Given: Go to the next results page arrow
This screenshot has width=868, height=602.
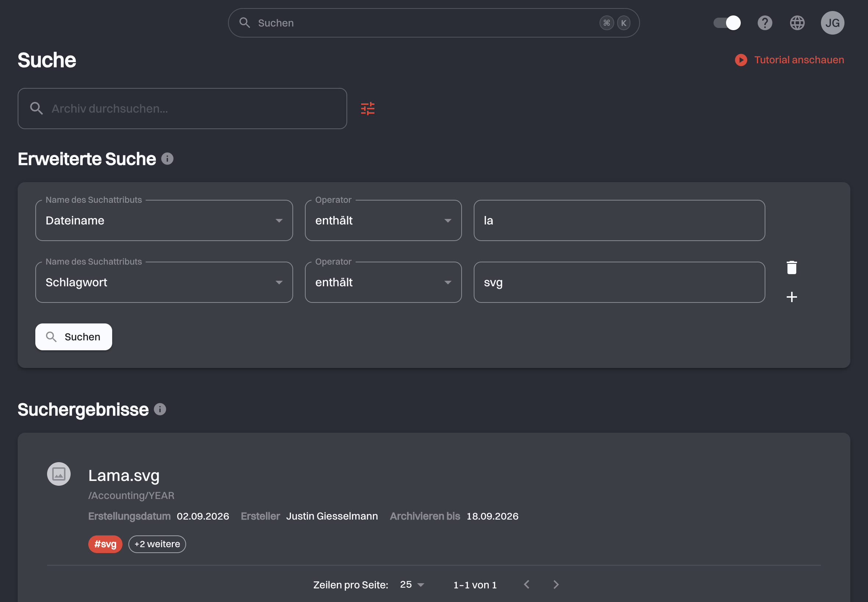Looking at the screenshot, I should pyautogui.click(x=556, y=584).
